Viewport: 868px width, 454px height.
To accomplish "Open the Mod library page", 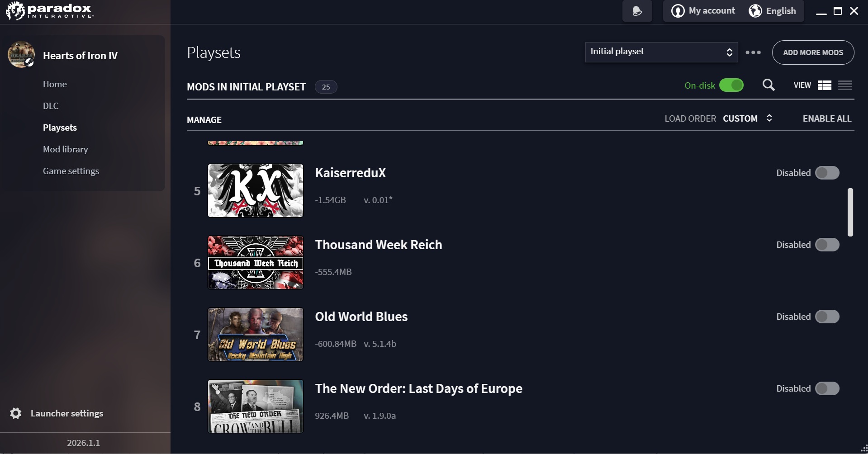I will click(x=66, y=149).
